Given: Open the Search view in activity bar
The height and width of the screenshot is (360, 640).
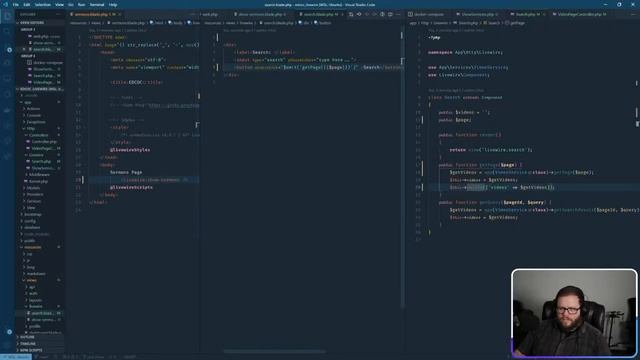Looking at the screenshot, I should 7,32.
